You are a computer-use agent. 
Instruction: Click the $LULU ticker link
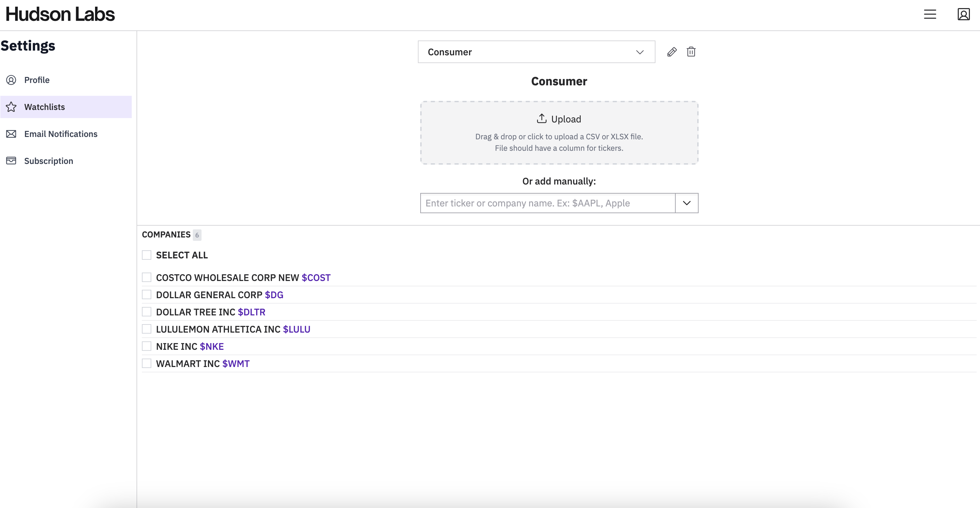coord(296,330)
